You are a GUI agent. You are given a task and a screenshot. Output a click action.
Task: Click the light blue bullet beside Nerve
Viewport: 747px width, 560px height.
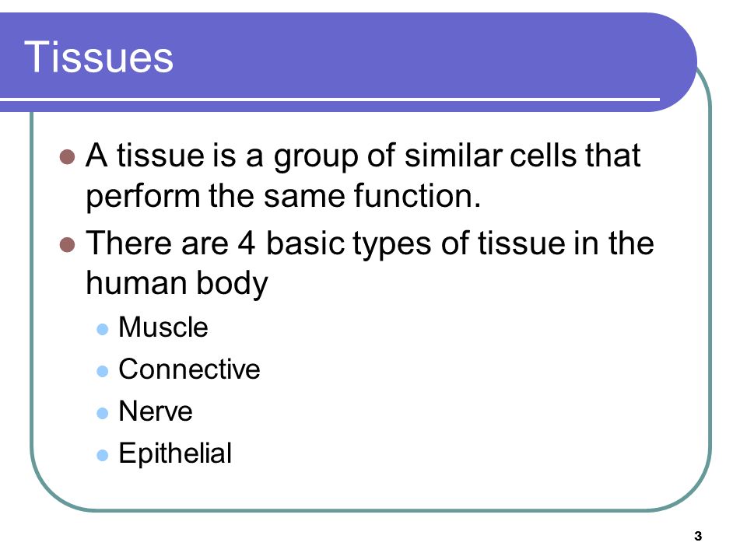103,413
